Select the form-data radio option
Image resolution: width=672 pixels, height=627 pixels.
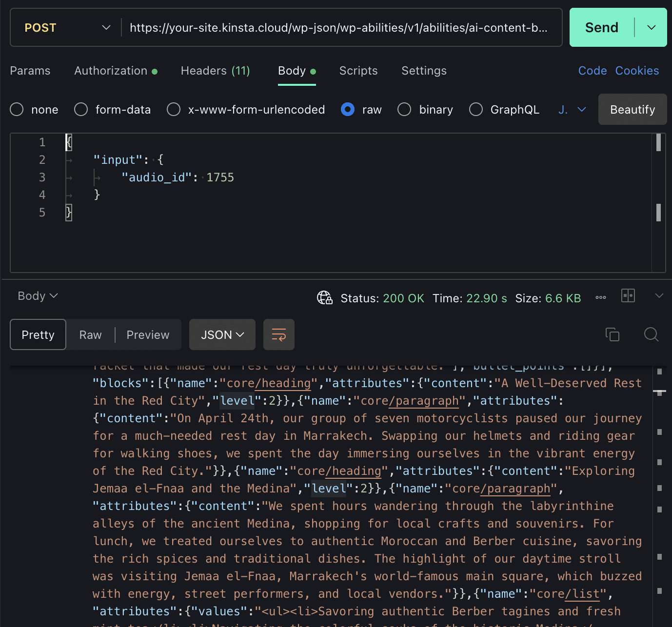pyautogui.click(x=81, y=109)
